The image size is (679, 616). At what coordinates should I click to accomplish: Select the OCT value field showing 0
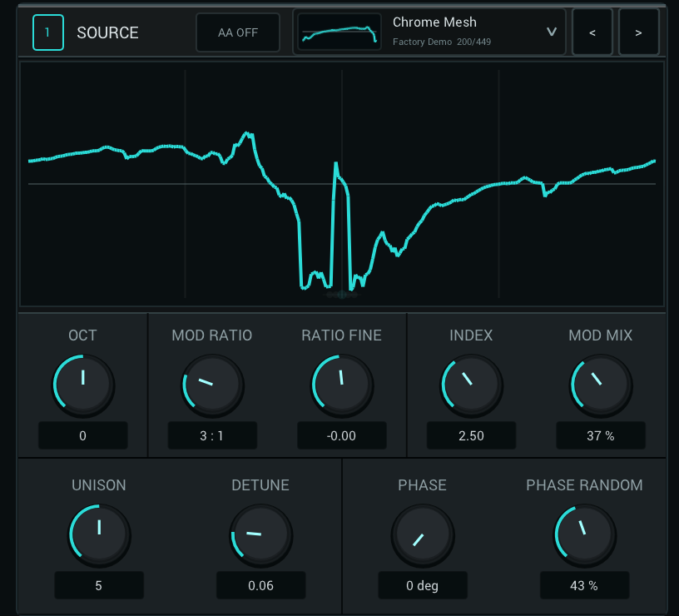[83, 435]
